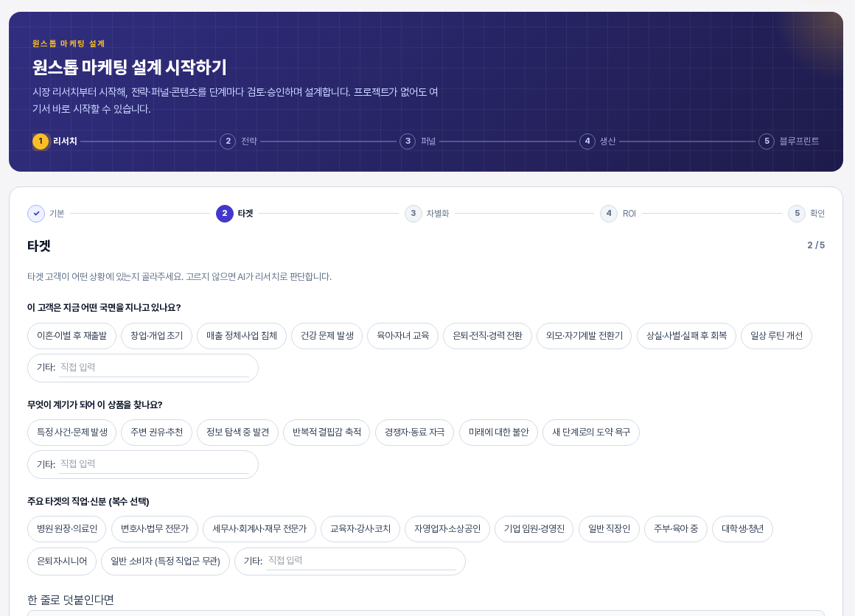Toggle the 건강 문제 발생 chip
The height and width of the screenshot is (616, 855).
(327, 336)
